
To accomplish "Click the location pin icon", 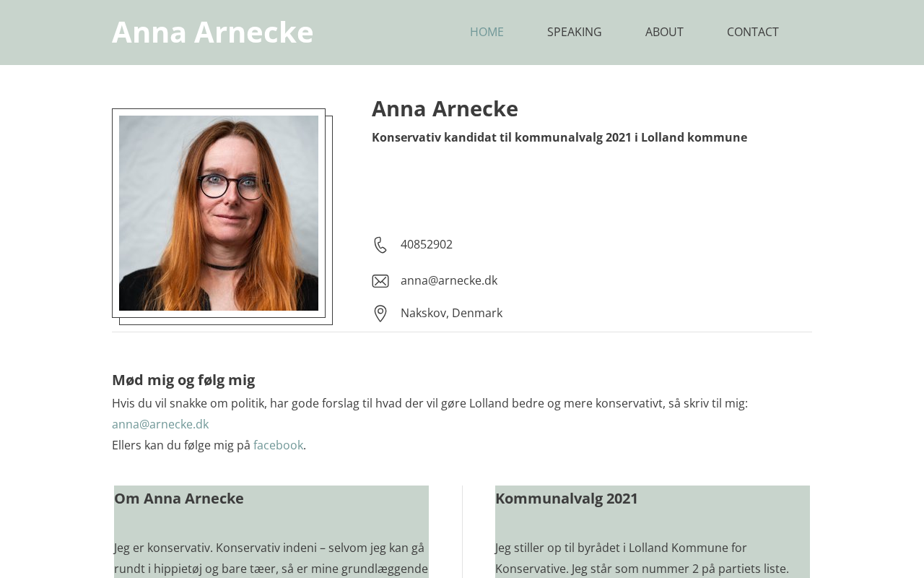I will click(x=380, y=314).
